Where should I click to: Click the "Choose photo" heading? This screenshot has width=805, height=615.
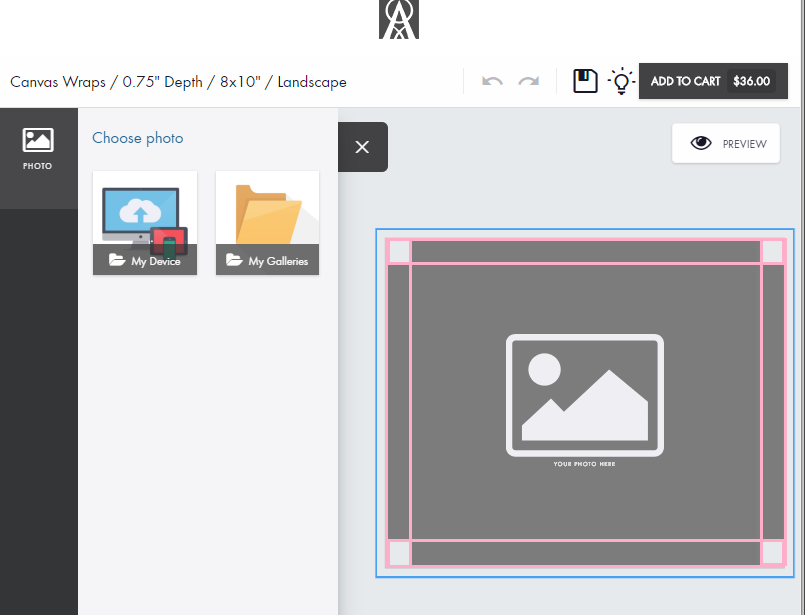138,138
